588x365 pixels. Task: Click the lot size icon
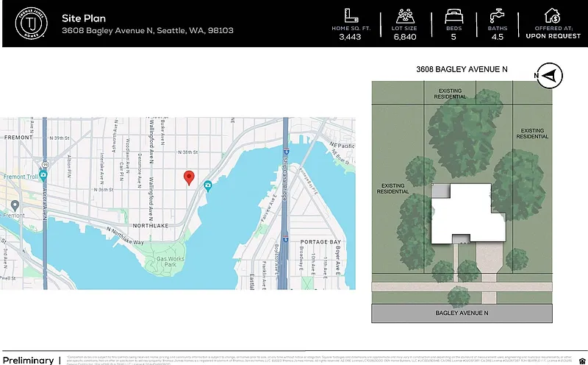(x=405, y=15)
